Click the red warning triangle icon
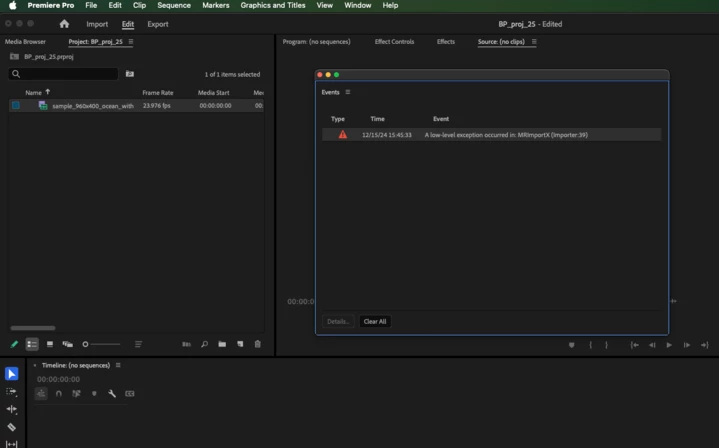The width and height of the screenshot is (719, 448). tap(343, 134)
